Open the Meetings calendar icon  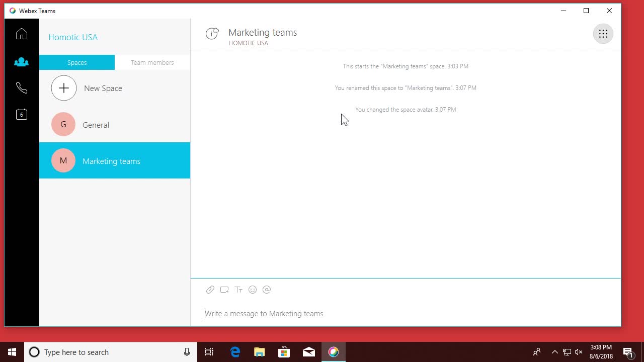coord(21,114)
